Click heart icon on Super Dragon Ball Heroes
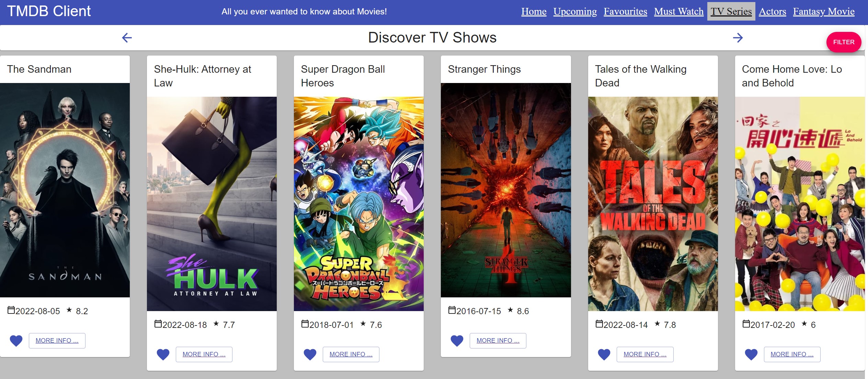Viewport: 868px width, 379px height. (310, 354)
